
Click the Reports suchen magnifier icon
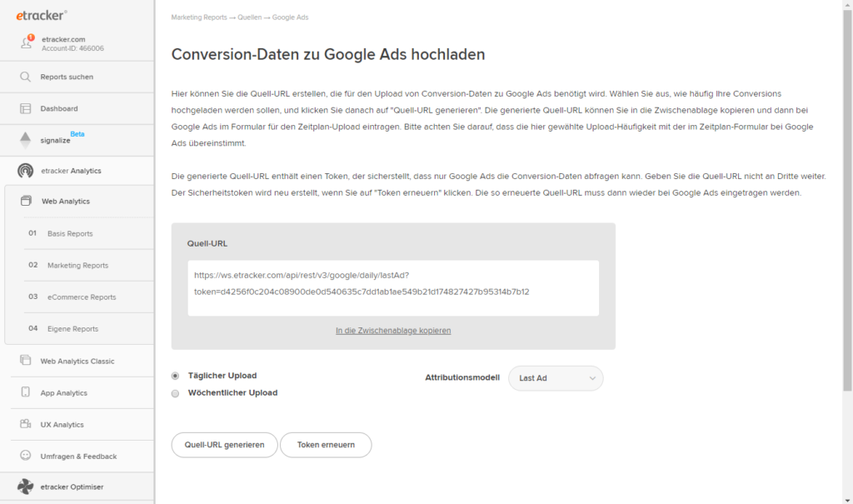coord(25,77)
